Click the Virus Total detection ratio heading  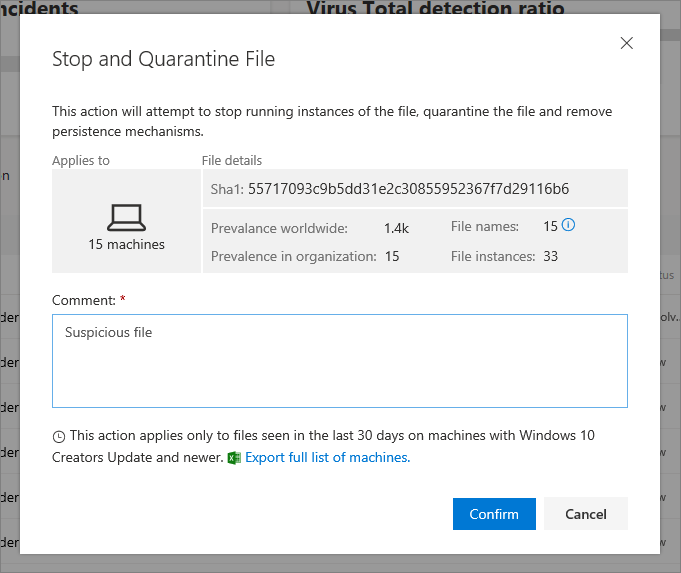[x=435, y=9]
